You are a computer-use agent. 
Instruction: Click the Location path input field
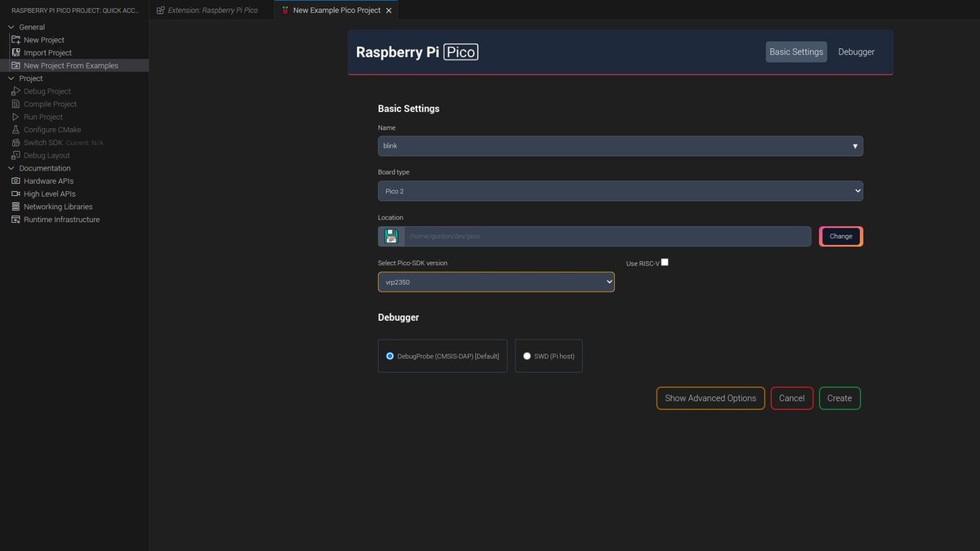[608, 236]
